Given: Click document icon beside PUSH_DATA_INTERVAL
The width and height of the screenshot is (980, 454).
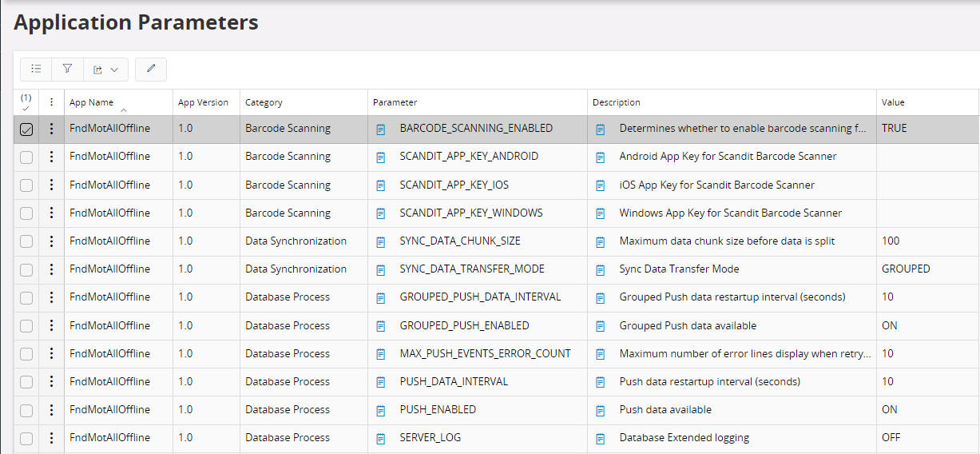Looking at the screenshot, I should [381, 382].
